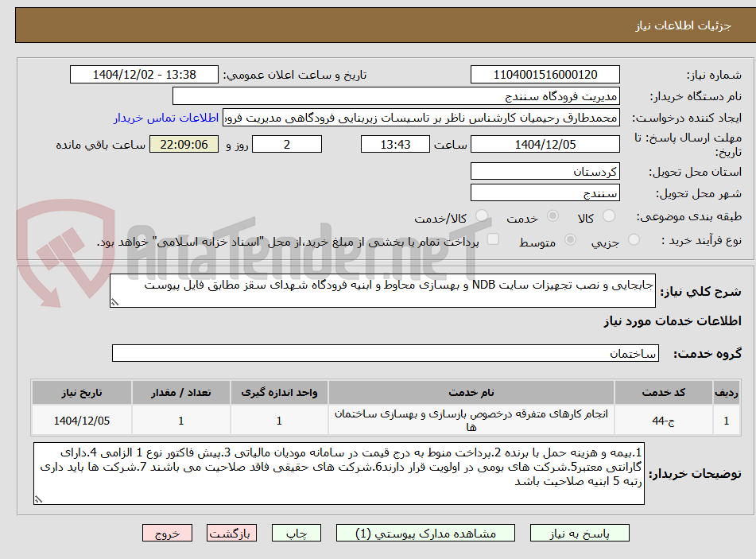The height and width of the screenshot is (559, 756).
Task: Click the announcement date field 1404/12/02 - 13:38
Action: coord(144,75)
